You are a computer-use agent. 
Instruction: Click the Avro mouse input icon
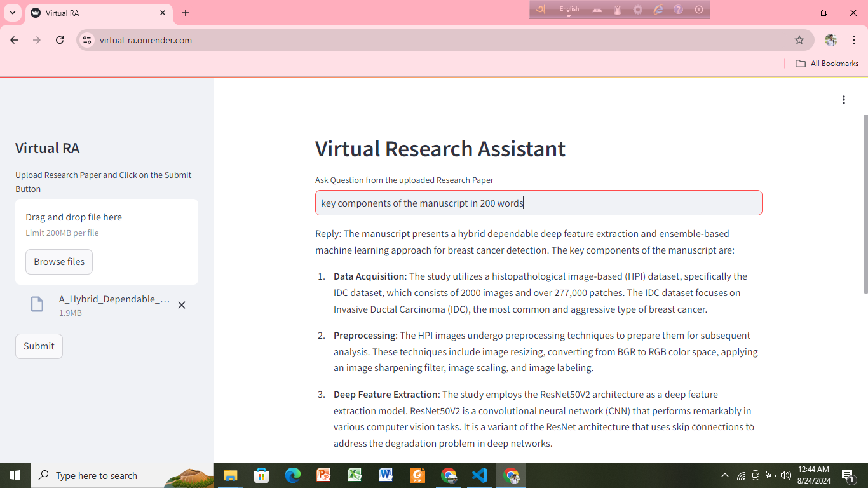(x=618, y=10)
